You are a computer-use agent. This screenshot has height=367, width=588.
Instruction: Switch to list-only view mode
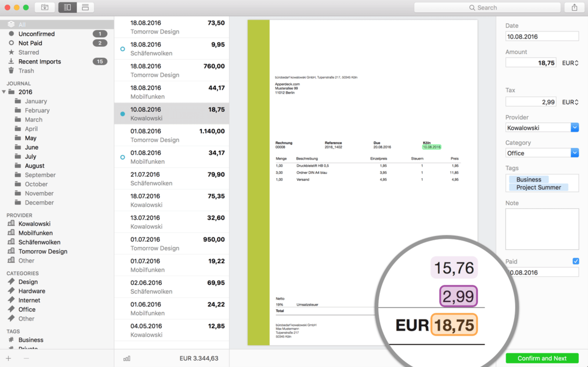click(x=85, y=7)
